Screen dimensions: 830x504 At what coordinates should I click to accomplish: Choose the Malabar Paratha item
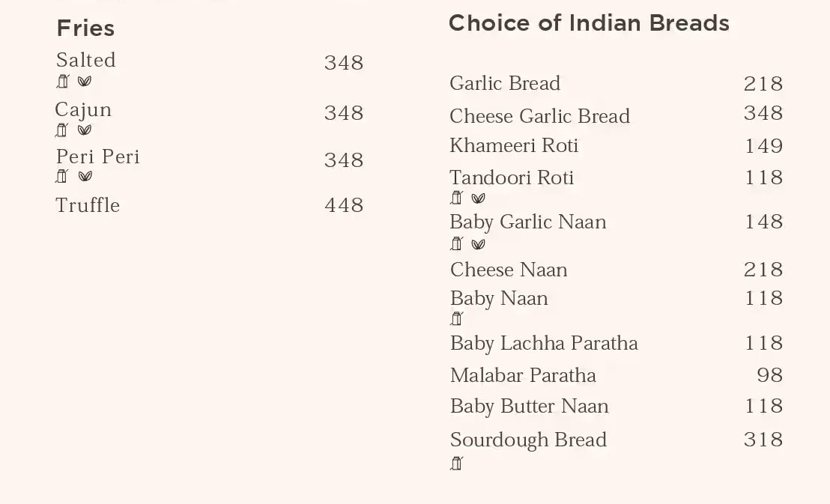(x=523, y=375)
